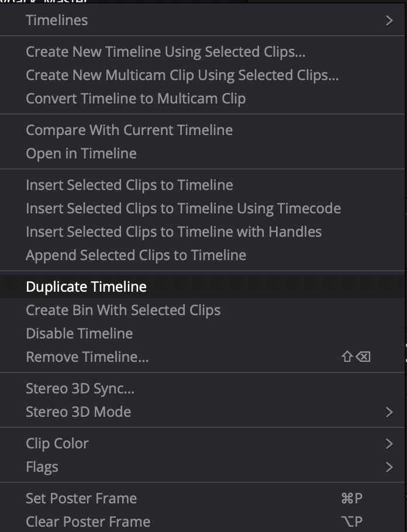Open the Stereo 3D Mode submenu chevron
Viewport: 407px width, 532px height.
(x=389, y=412)
